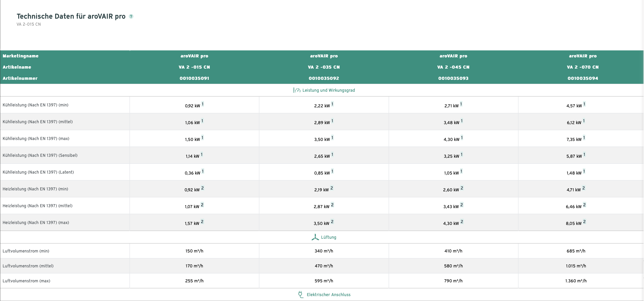Click the Marketingname header label

click(x=21, y=56)
